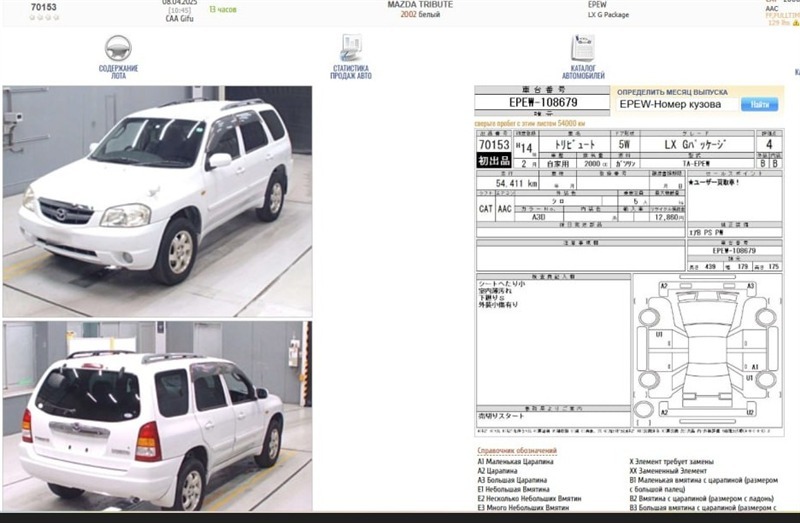The image size is (800, 523).
Task: Click E2 Несколько Небольших Вмятин legend entry
Action: (x=529, y=498)
